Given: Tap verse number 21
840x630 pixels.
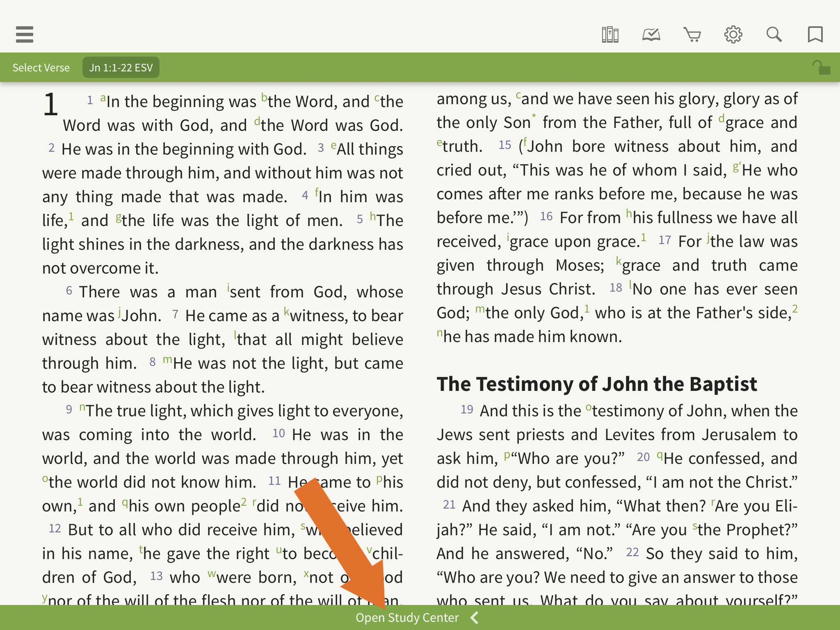Looking at the screenshot, I should tap(450, 504).
